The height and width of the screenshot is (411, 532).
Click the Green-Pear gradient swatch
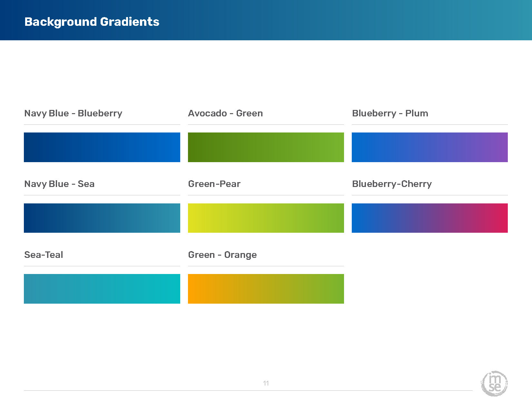tap(266, 218)
